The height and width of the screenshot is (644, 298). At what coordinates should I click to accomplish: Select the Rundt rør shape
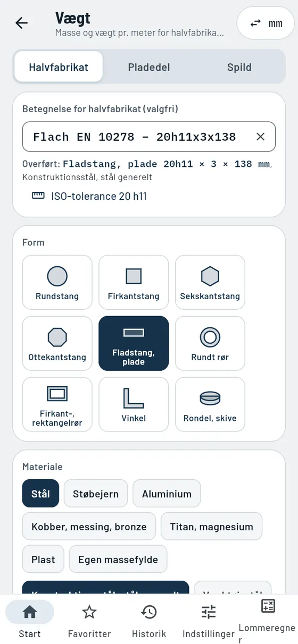[210, 343]
